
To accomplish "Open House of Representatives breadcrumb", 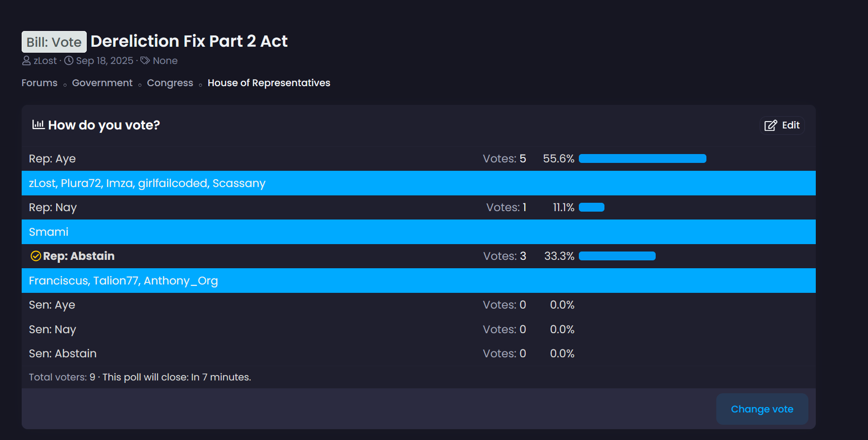I will 269,83.
